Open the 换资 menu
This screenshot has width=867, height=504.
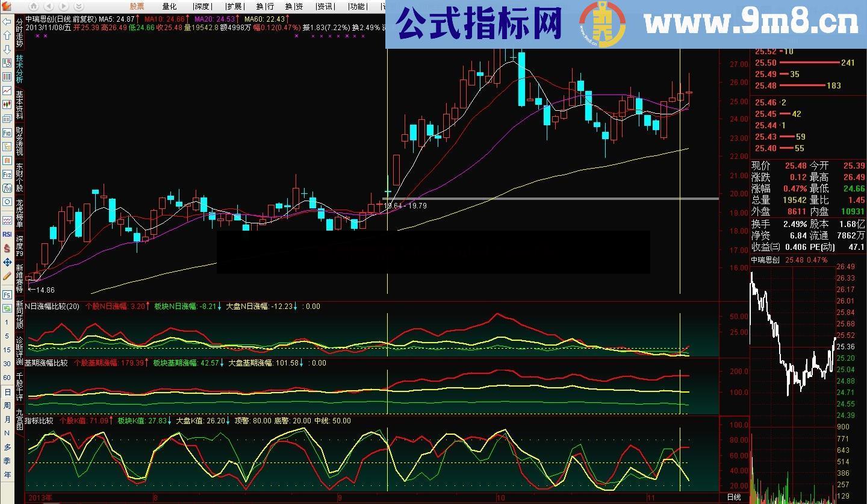(294, 6)
